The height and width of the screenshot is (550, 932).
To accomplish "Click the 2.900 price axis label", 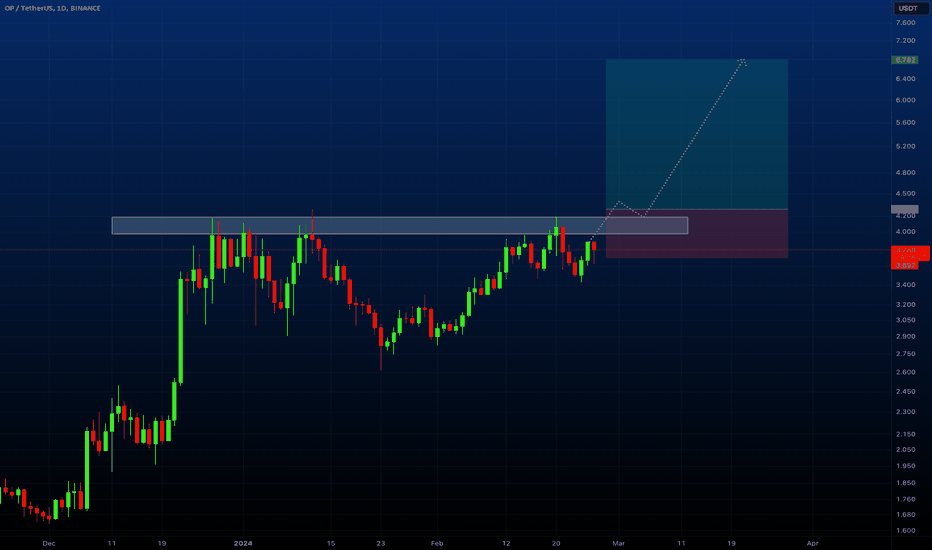I will coord(905,337).
